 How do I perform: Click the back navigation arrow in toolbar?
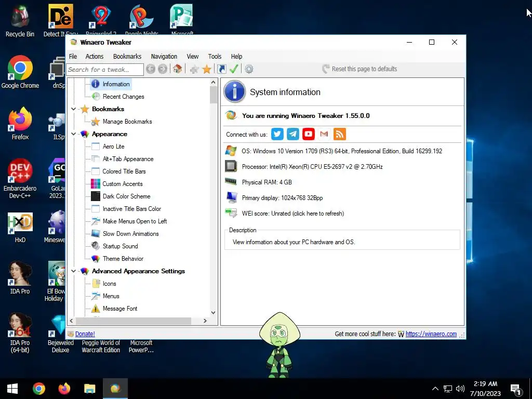point(151,69)
